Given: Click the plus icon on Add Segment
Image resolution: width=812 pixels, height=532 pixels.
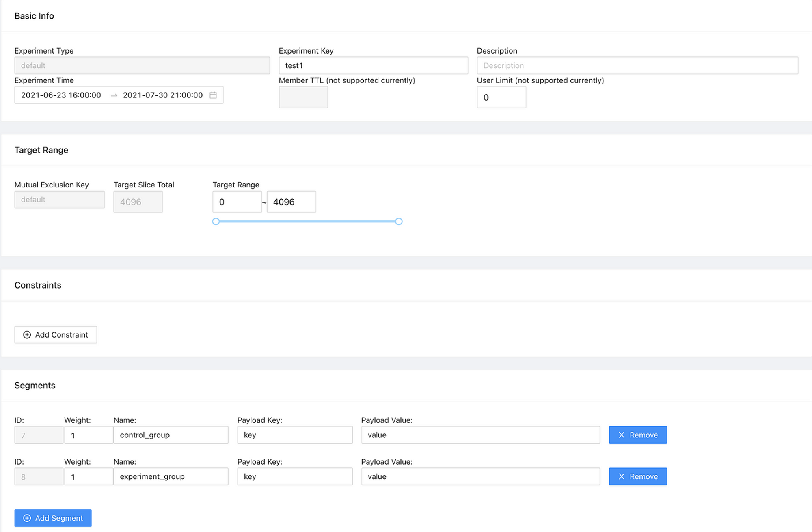Looking at the screenshot, I should pos(27,518).
